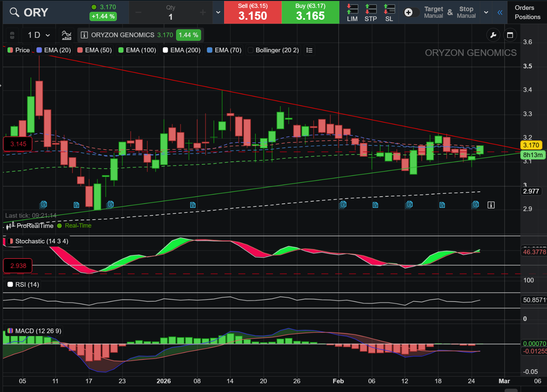Open the Orders Positions tab
Screen dimensions: 547x392
pyautogui.click(x=527, y=12)
